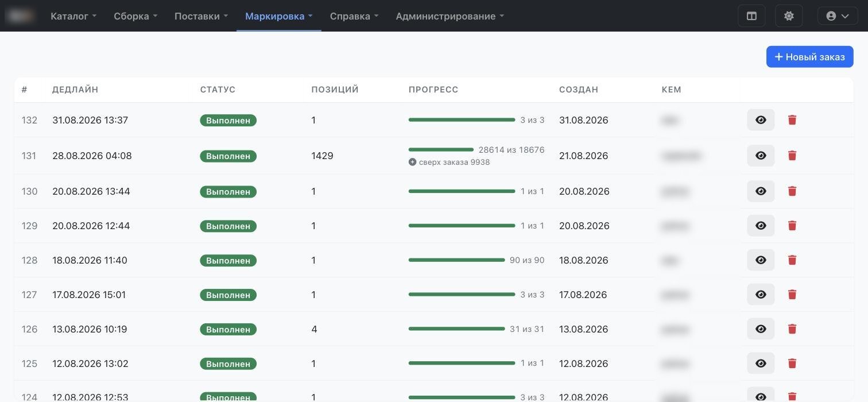
Task: Sort by the Дедлайн column header
Action: 75,90
